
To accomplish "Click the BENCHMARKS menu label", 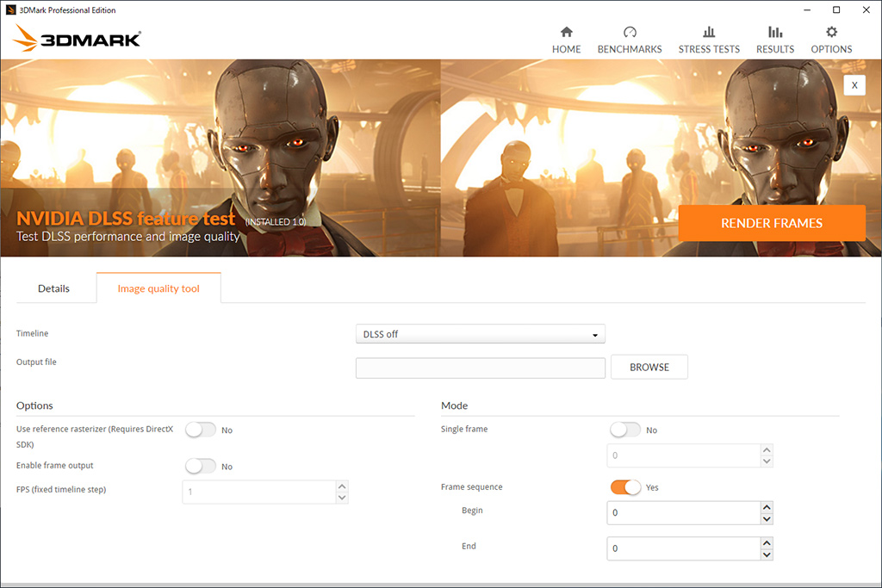I will point(630,49).
